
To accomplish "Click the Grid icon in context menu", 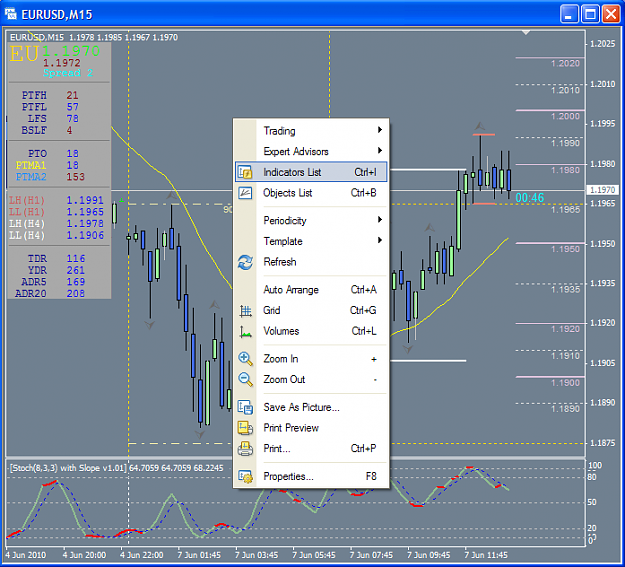I will coord(245,311).
